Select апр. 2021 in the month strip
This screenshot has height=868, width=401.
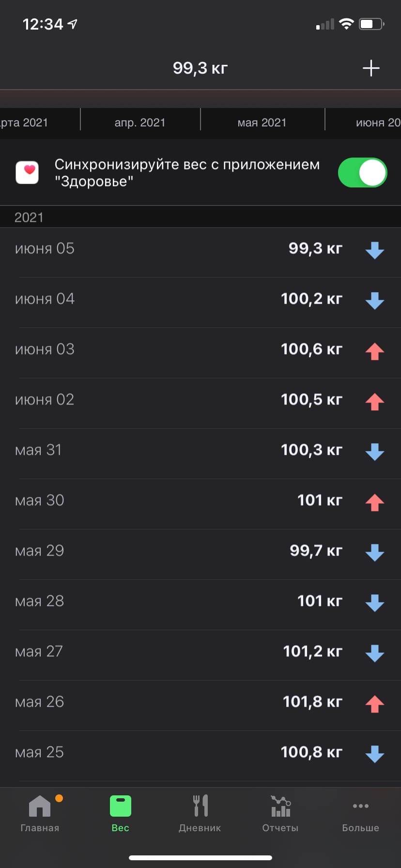click(140, 123)
